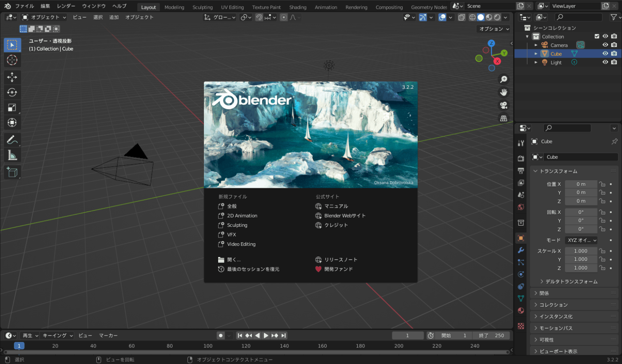
Task: Uncheck the Collection exclude checkbox
Action: (597, 36)
